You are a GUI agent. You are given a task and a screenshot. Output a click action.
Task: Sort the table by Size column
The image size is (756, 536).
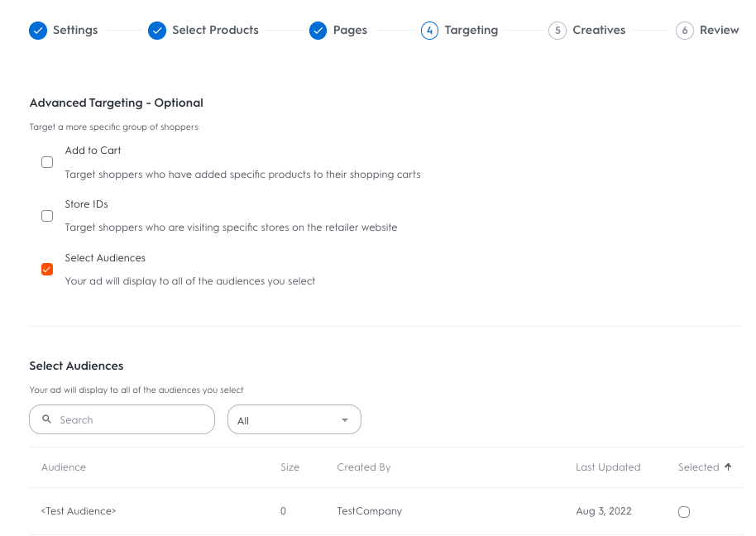[x=289, y=467]
